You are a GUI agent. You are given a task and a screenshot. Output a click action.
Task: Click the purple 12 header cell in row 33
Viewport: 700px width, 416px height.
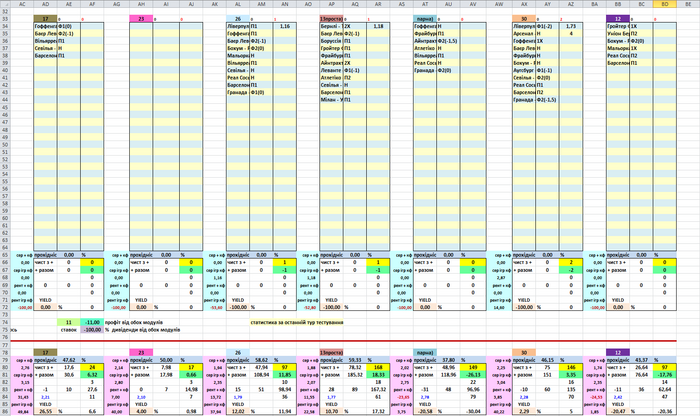pyautogui.click(x=618, y=19)
